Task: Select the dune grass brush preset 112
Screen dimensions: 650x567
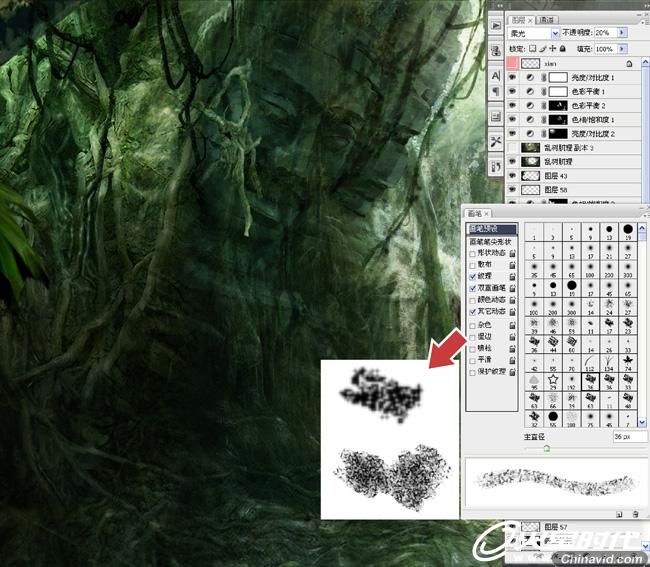Action: [x=590, y=362]
